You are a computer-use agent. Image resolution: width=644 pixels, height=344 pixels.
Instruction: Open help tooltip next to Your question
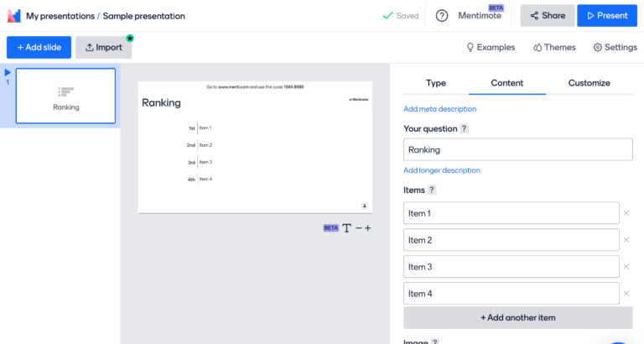[x=464, y=128]
